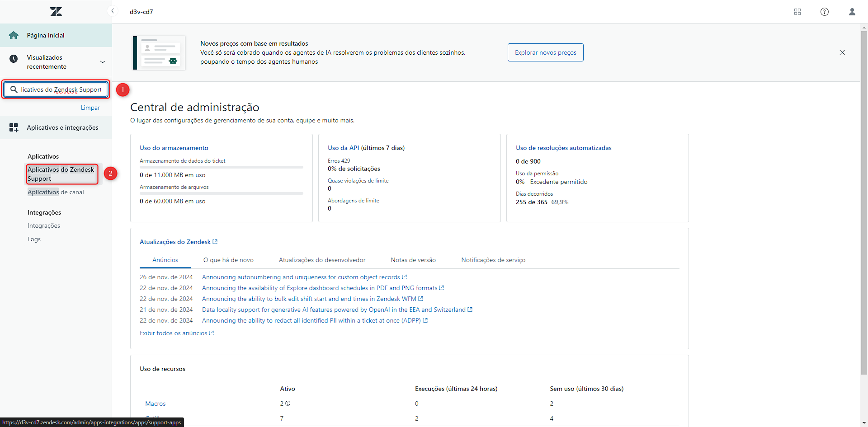Click Erros 429 label
Viewport: 868px width, 427px height.
pos(339,160)
